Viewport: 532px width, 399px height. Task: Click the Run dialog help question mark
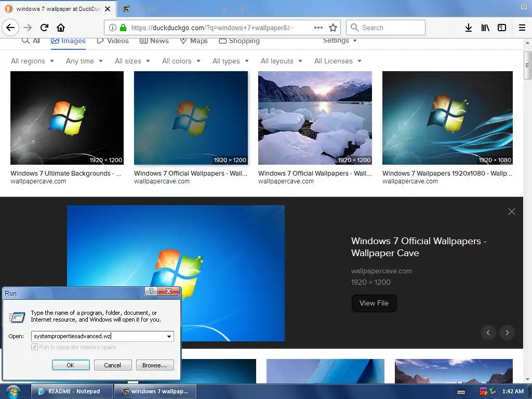point(151,291)
